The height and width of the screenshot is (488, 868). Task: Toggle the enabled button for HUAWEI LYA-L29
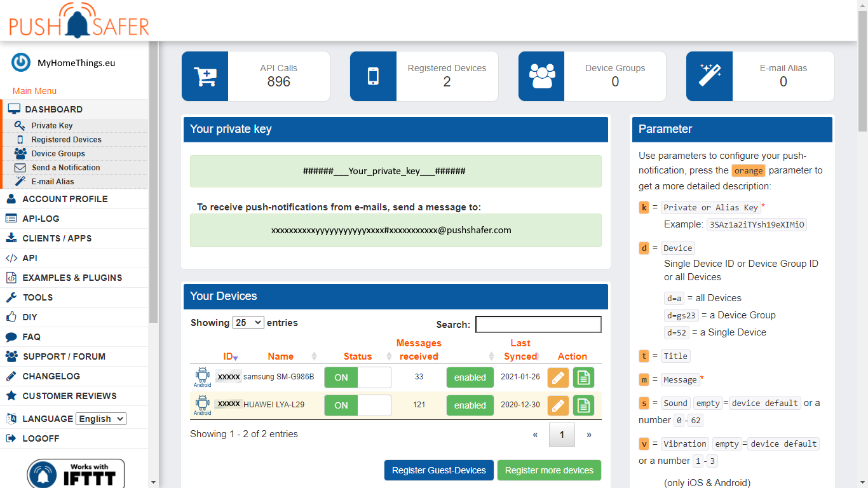click(x=470, y=405)
